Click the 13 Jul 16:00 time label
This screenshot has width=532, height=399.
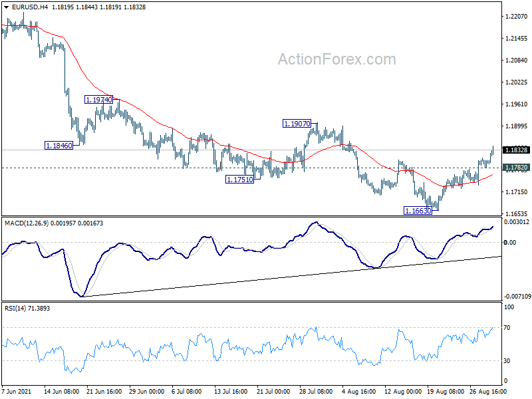coord(231,391)
